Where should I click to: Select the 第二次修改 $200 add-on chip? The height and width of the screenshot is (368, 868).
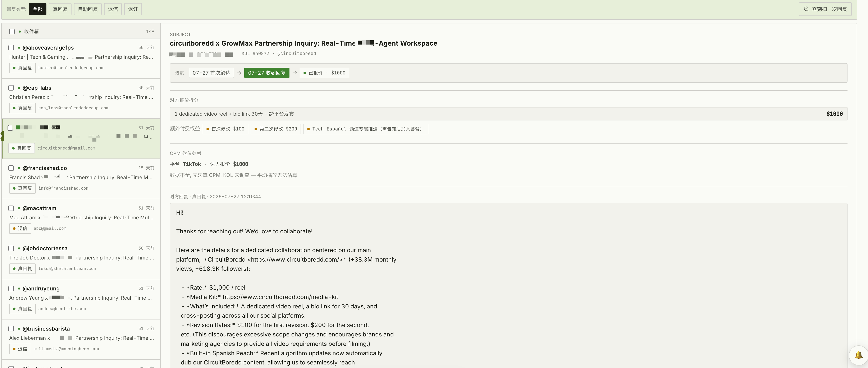click(276, 129)
